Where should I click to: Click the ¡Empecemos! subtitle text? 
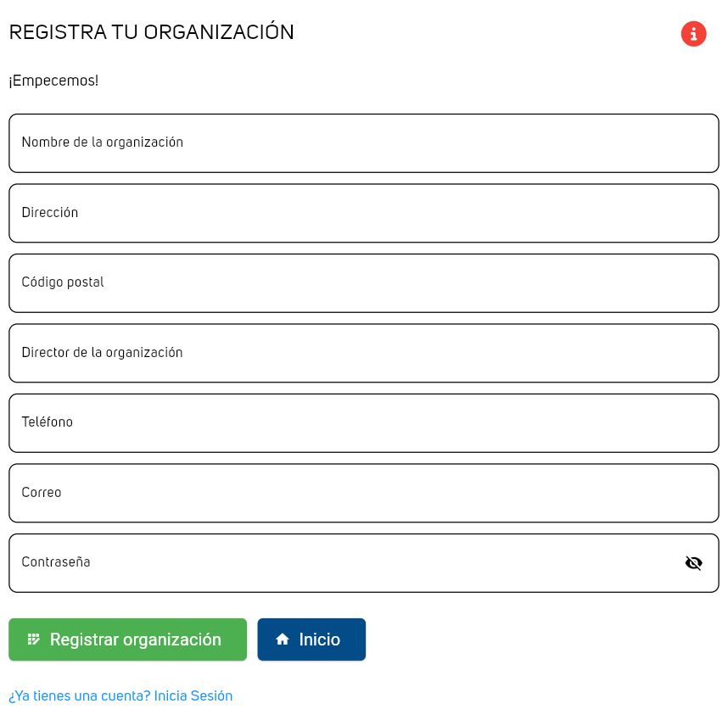[x=53, y=81]
